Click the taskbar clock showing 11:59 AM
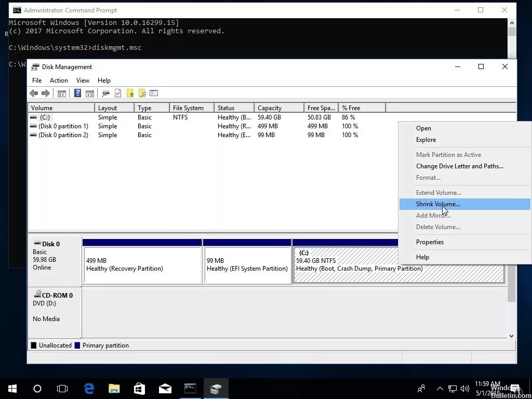Image resolution: width=532 pixels, height=399 pixels. [x=487, y=389]
